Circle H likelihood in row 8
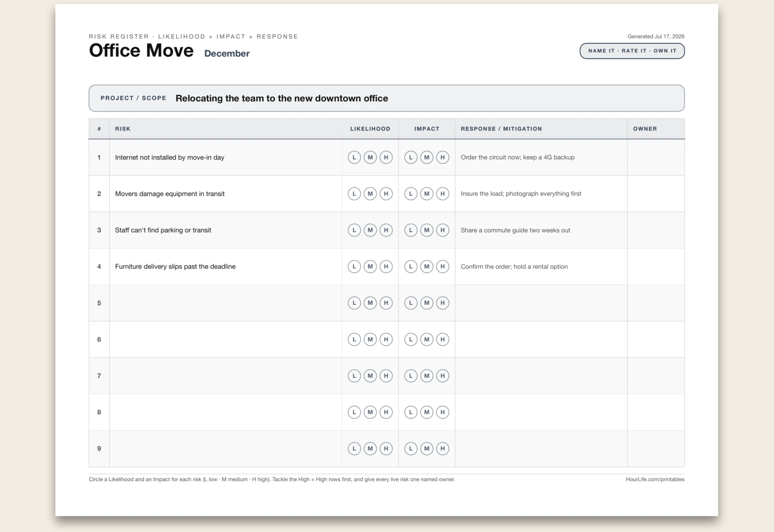Screen dimensions: 774x532 pyautogui.click(x=386, y=412)
